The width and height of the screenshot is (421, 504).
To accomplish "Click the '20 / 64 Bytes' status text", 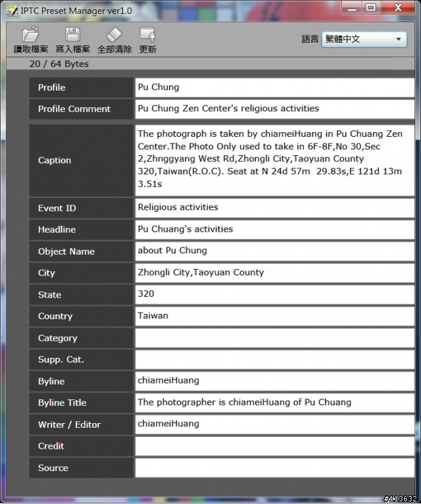I will coord(59,64).
